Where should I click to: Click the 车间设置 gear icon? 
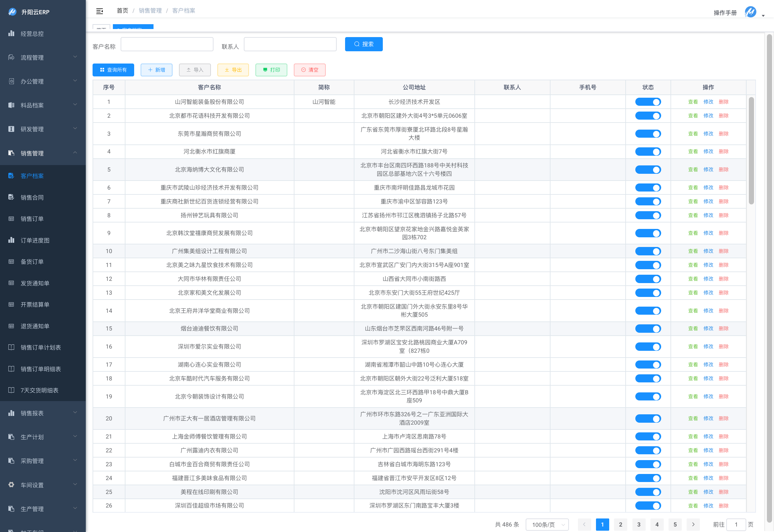click(11, 485)
